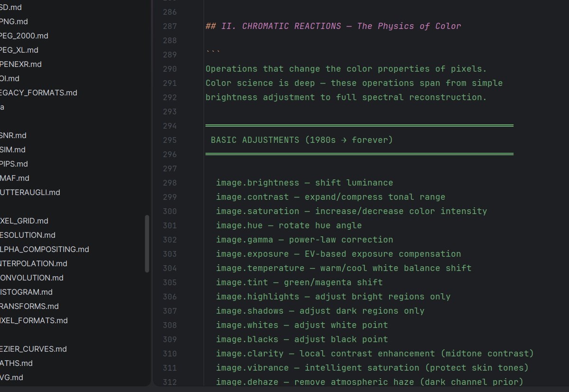
Task: Open the file ending in PEG_2000.md
Action: [24, 36]
